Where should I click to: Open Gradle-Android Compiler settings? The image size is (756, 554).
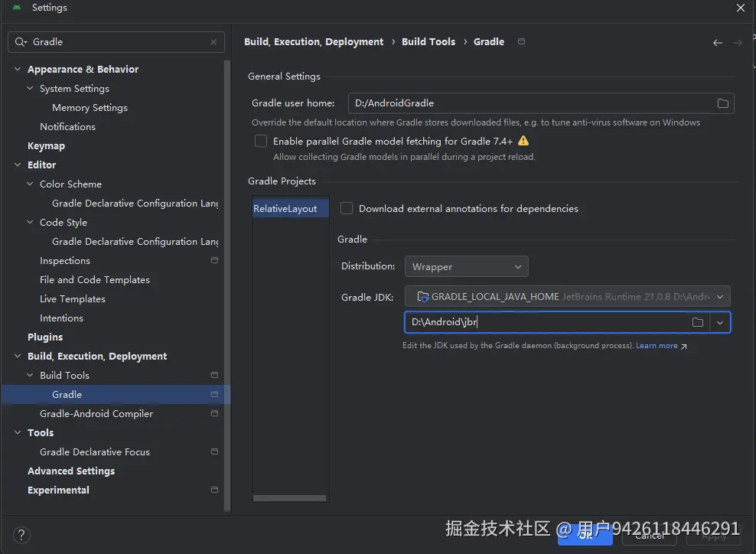click(x=96, y=414)
